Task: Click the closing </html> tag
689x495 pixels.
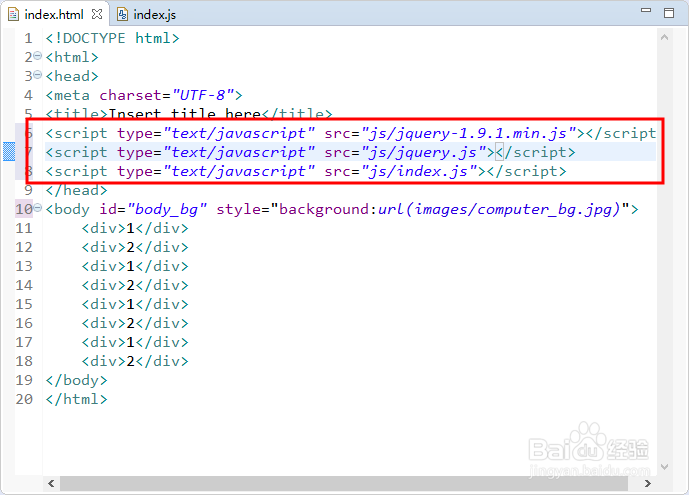Action: click(76, 399)
